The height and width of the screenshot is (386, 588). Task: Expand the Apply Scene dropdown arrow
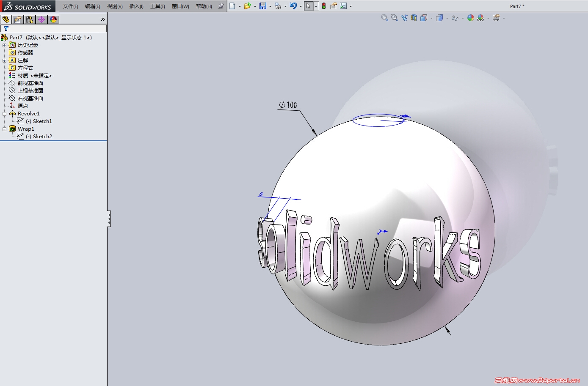(488, 18)
